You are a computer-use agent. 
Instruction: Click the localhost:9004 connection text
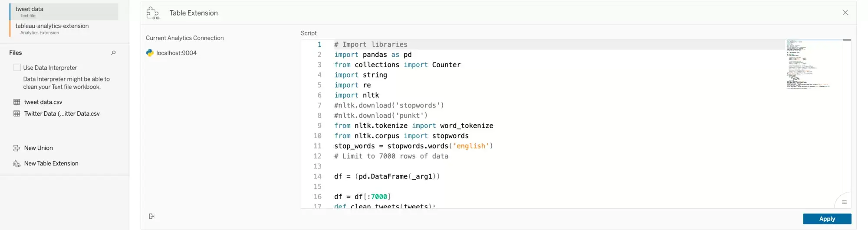click(177, 53)
